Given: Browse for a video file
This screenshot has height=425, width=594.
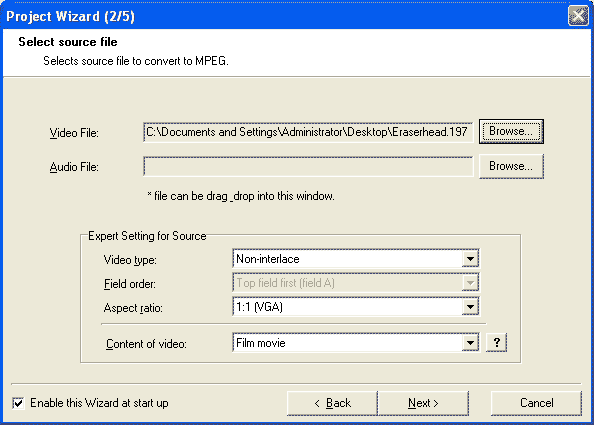Looking at the screenshot, I should point(511,131).
